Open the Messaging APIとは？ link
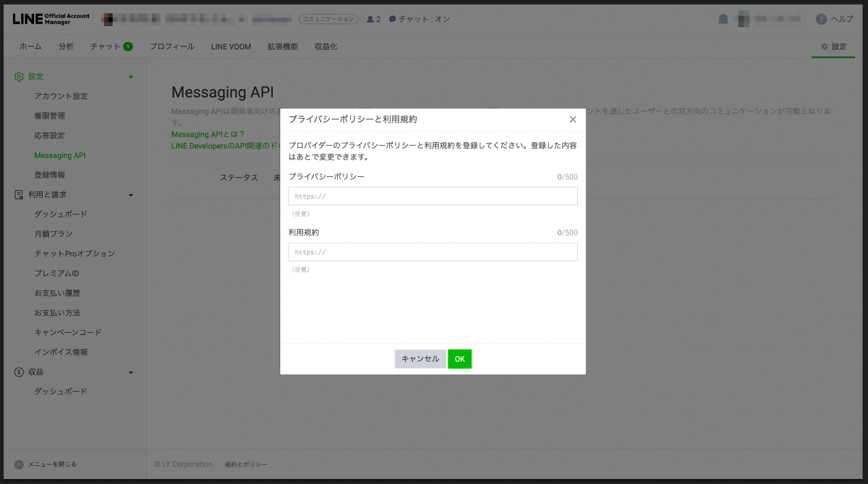This screenshot has width=868, height=484. pyautogui.click(x=208, y=134)
